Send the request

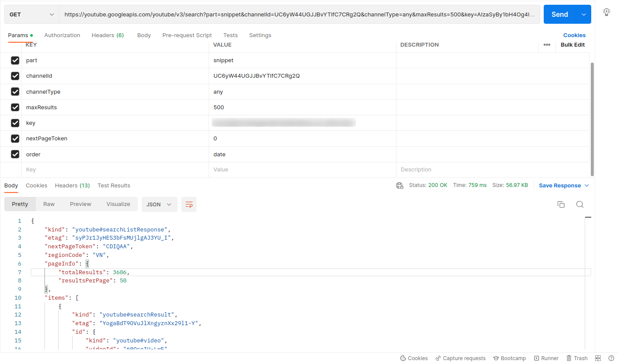click(560, 15)
